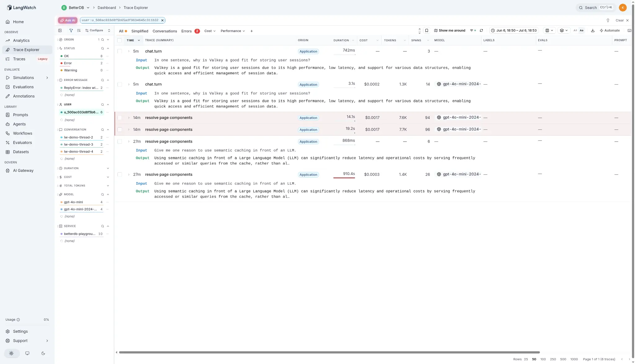The width and height of the screenshot is (635, 364).
Task: Open the BetterDB project dropdown
Action: pos(76,7)
